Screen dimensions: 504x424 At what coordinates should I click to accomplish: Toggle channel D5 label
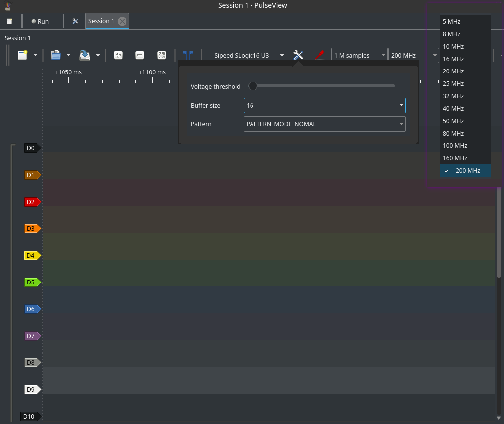pos(32,283)
